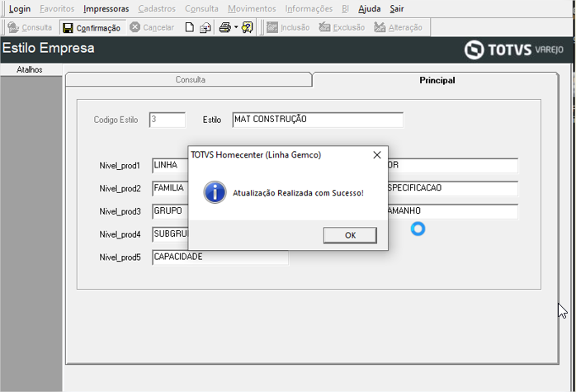Screen dimensions: 576x392
Task: Click the printer icon
Action: tap(224, 27)
